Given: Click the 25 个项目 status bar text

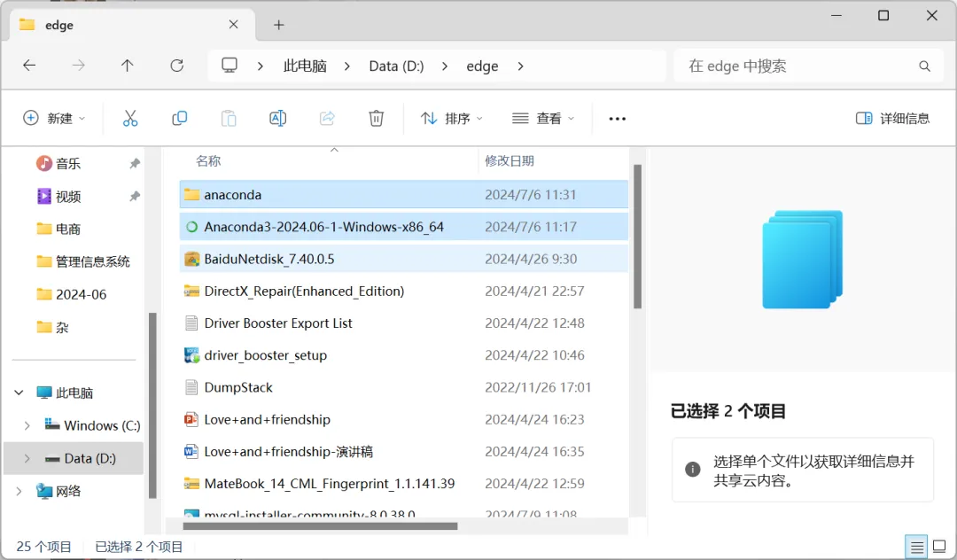Looking at the screenshot, I should click(44, 547).
